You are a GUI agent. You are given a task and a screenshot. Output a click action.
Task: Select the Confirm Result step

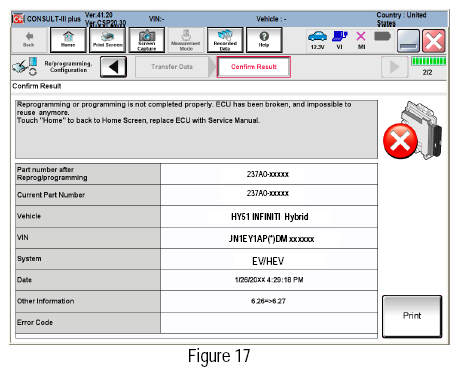click(254, 67)
